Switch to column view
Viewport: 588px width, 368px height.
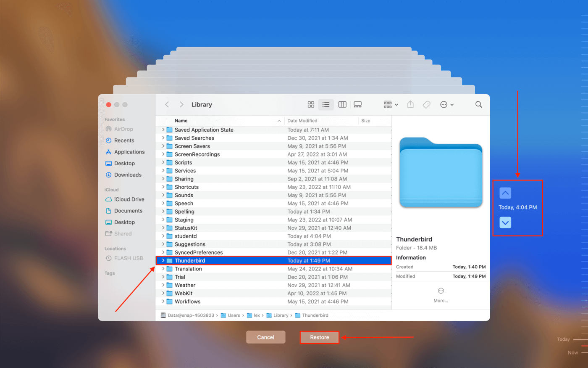pyautogui.click(x=342, y=105)
